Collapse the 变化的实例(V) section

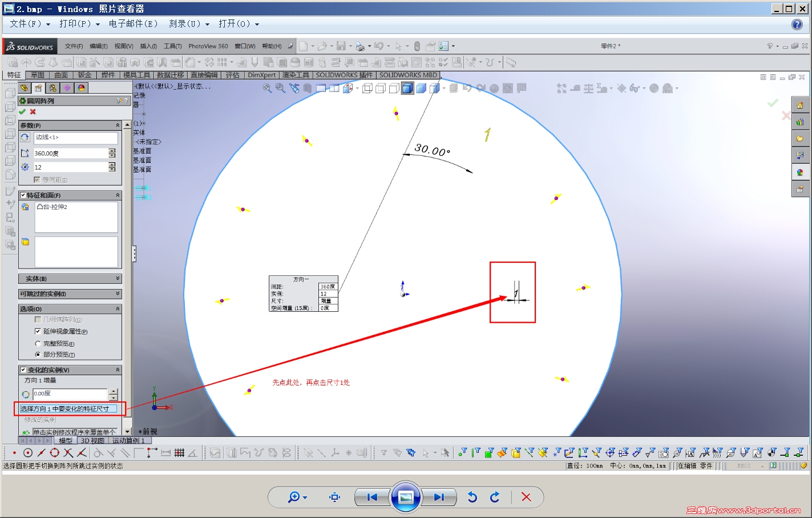118,370
